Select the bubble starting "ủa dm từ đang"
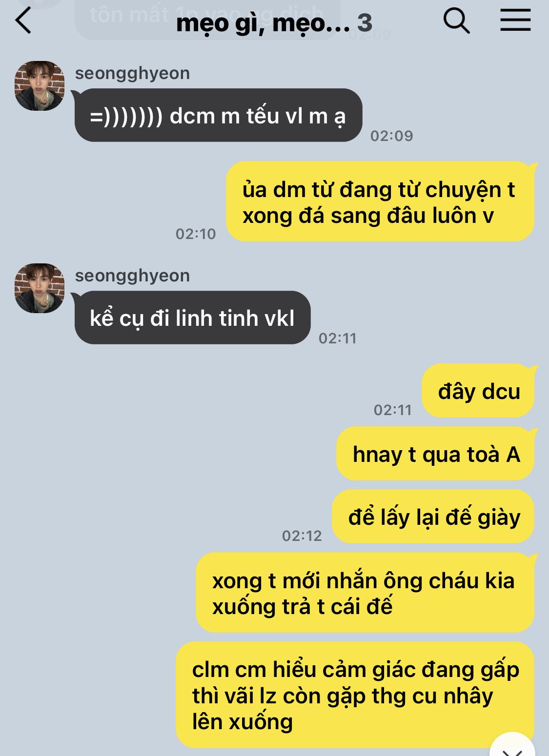The width and height of the screenshot is (549, 756). pyautogui.click(x=380, y=201)
